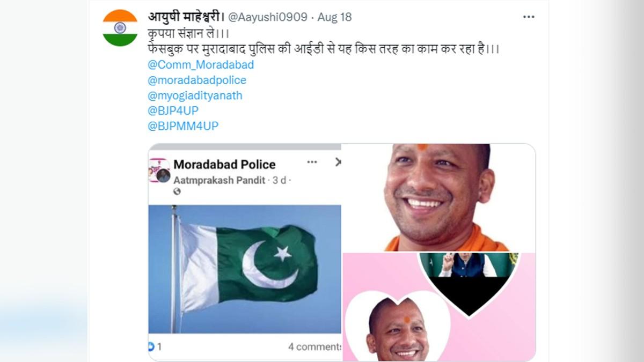This screenshot has width=644, height=362.
Task: Click the globe public visibility icon
Action: [177, 191]
